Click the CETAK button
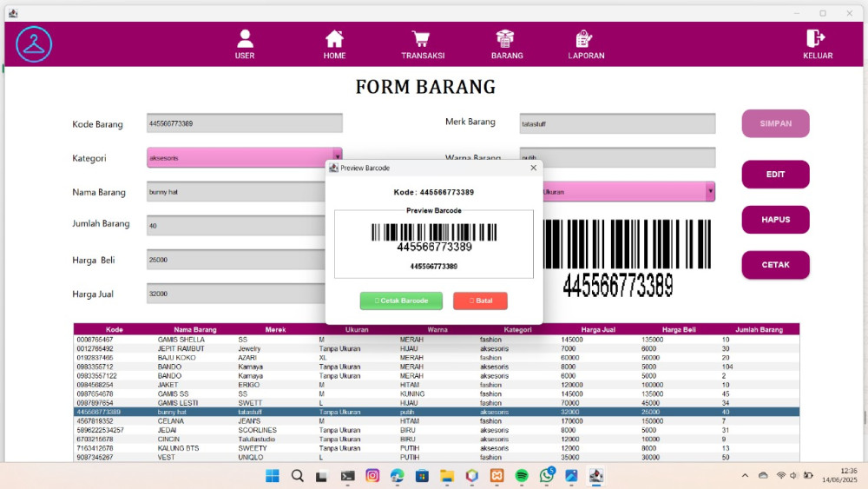 (775, 265)
